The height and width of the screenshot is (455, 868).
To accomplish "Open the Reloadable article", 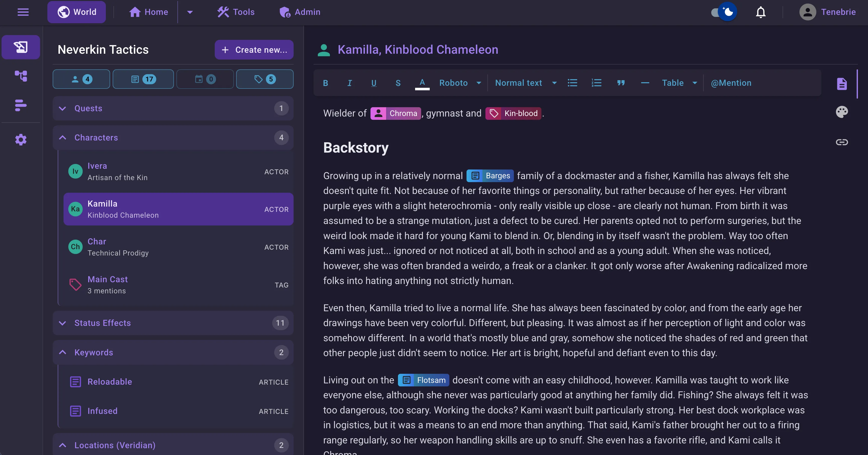I will coord(178,382).
